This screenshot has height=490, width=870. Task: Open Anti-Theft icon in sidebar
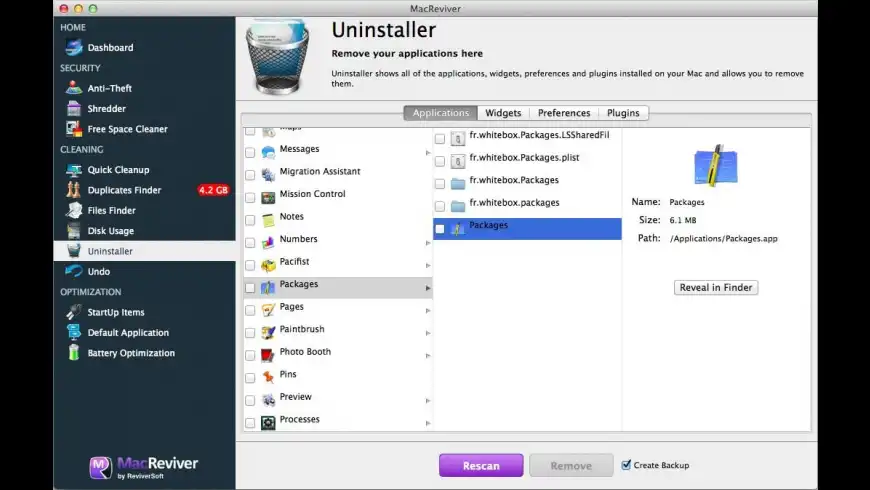pyautogui.click(x=73, y=88)
